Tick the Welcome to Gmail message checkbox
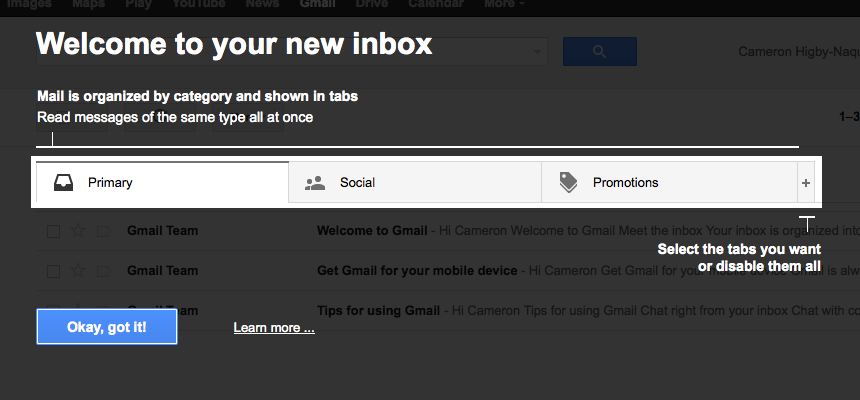Viewport: 860px width, 400px height. 53,232
